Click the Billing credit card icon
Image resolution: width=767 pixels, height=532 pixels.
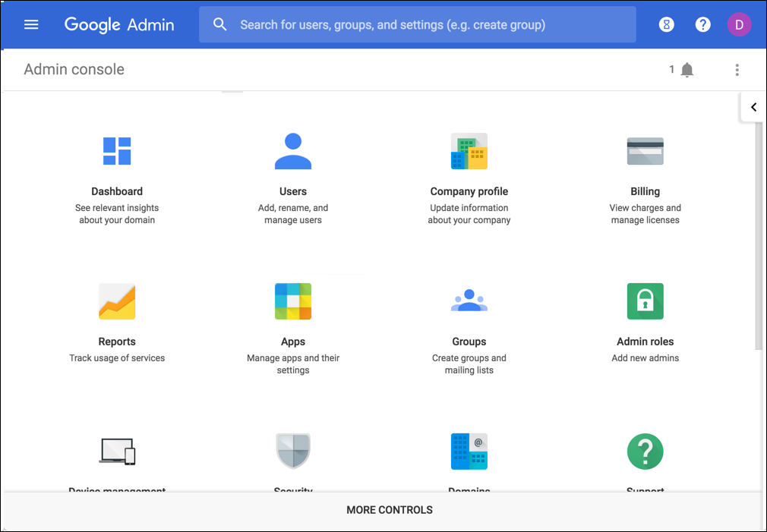point(645,151)
